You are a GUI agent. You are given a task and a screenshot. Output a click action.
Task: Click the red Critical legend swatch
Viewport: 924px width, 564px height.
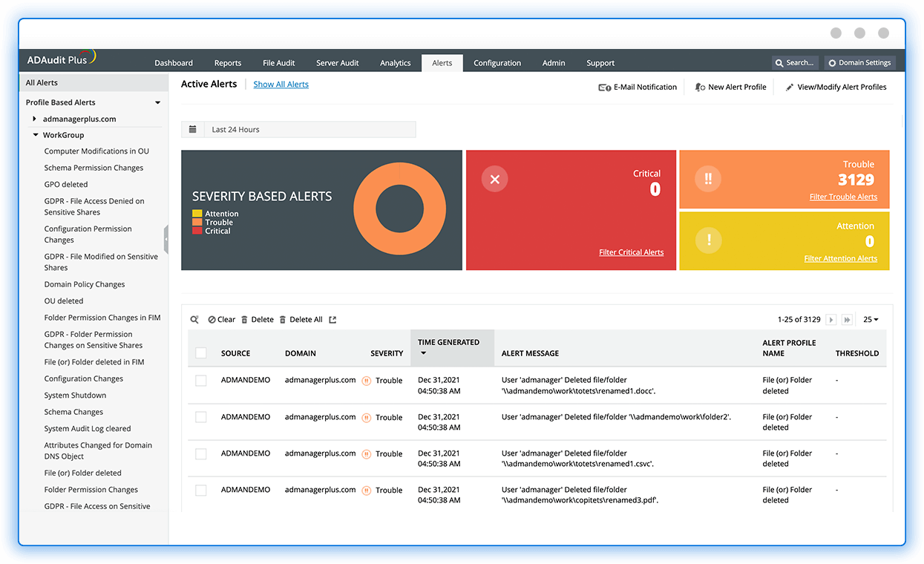coord(197,231)
